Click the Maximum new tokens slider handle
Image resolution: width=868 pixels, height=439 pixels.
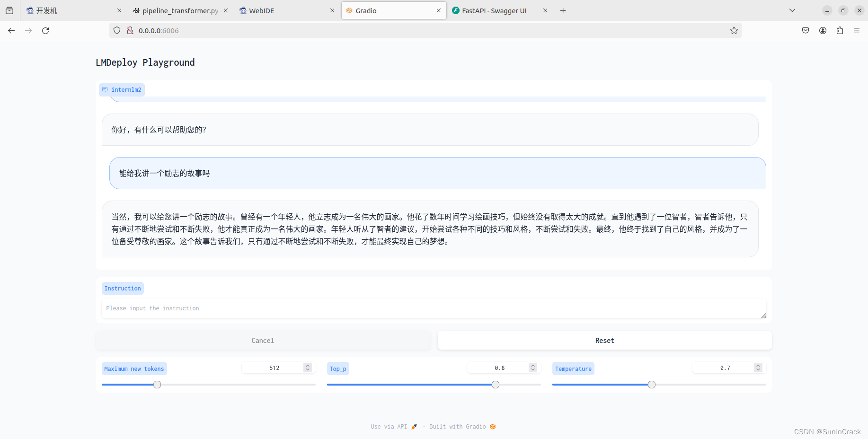(x=157, y=385)
